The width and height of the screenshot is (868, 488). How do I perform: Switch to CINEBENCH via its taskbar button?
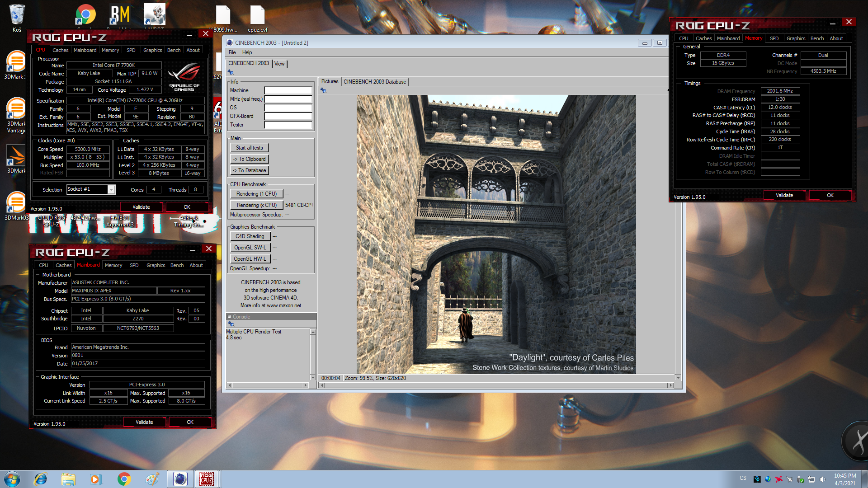point(180,479)
